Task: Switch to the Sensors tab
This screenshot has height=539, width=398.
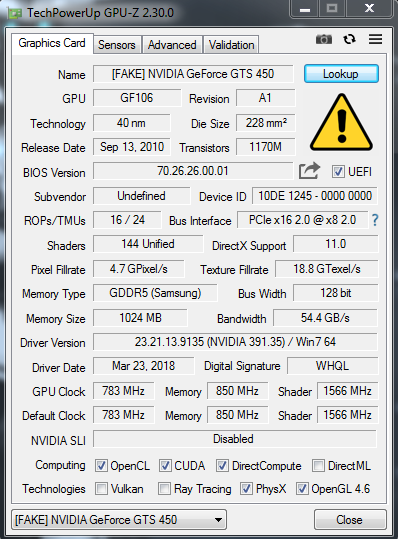Action: coord(117,45)
